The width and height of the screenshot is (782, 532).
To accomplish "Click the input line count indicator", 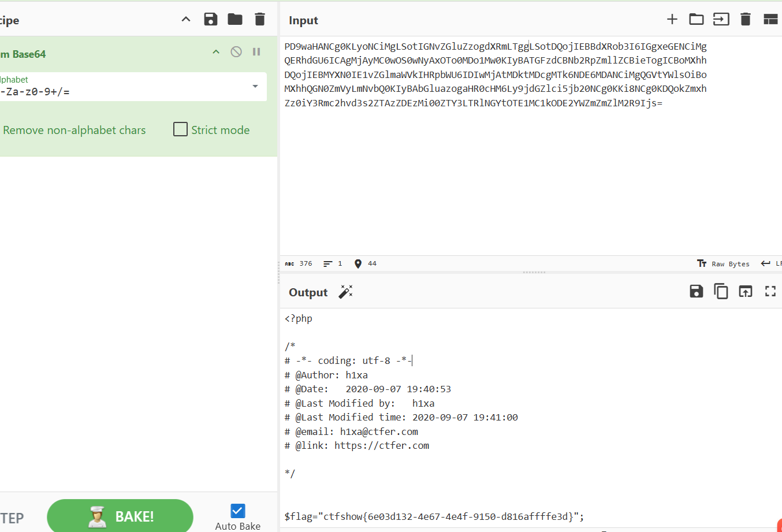I will (333, 263).
